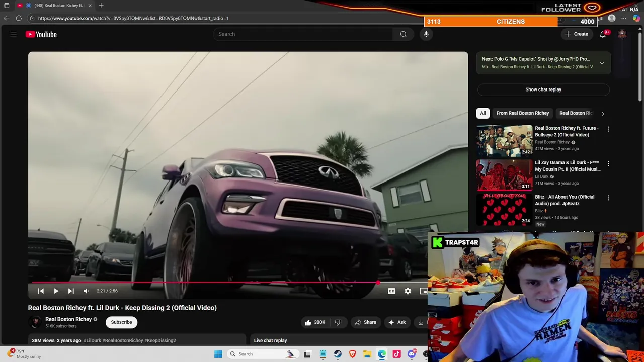This screenshot has height=362, width=644.
Task: Open TikTok app from taskbar
Action: [396, 354]
